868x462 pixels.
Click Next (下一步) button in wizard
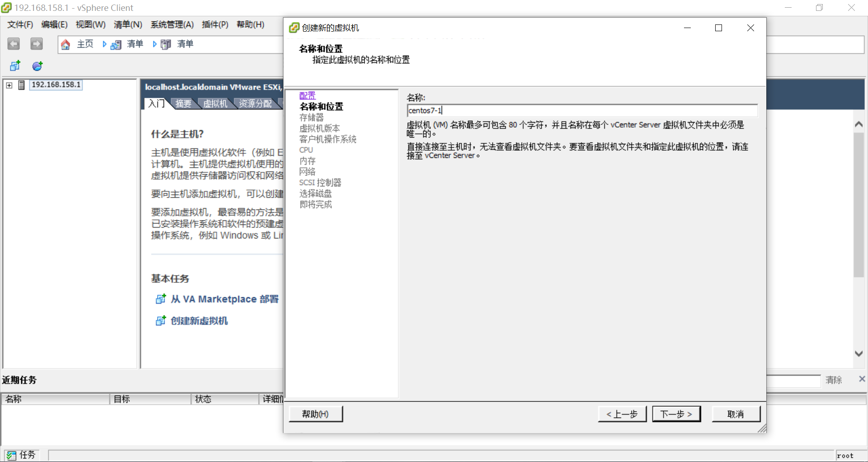[676, 414]
